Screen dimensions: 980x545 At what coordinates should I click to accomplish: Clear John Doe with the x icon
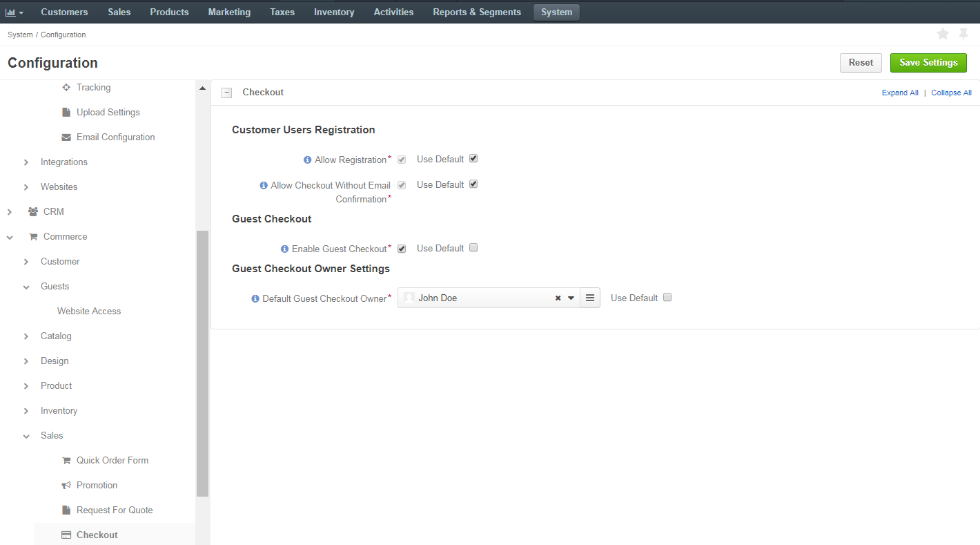pos(558,298)
